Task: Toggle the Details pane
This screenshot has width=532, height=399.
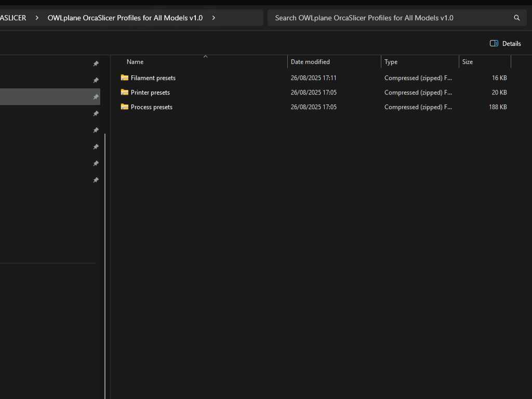Action: click(505, 44)
